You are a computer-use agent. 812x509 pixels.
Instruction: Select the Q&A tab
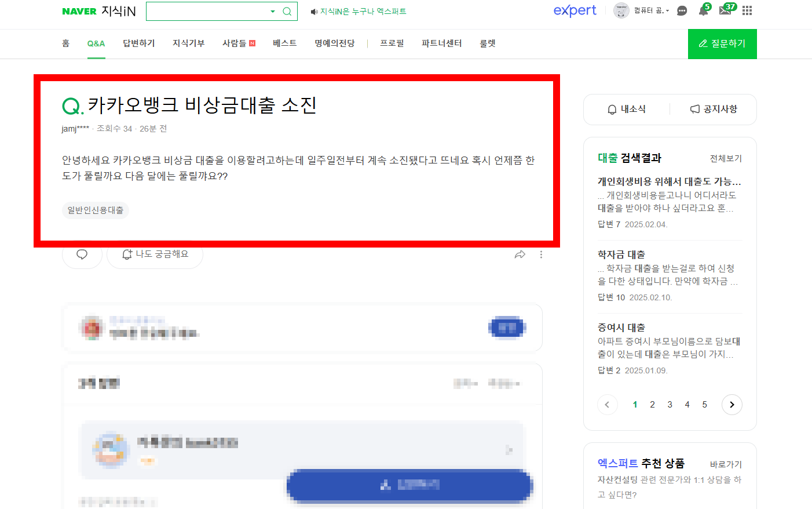click(96, 43)
